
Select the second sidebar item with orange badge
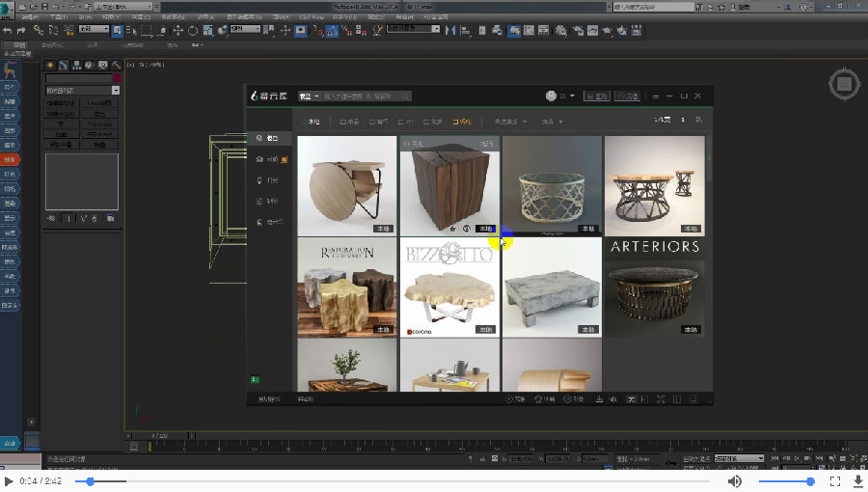pyautogui.click(x=271, y=159)
